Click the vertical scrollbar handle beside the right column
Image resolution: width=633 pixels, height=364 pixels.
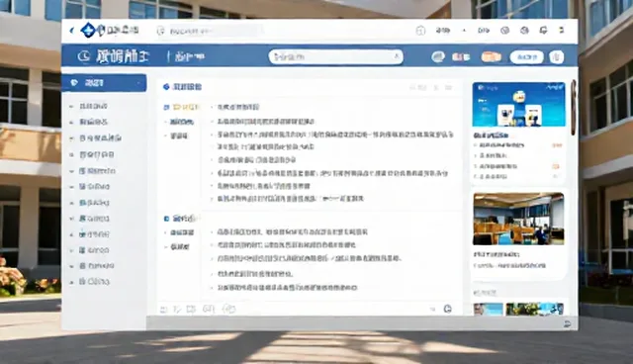574,108
